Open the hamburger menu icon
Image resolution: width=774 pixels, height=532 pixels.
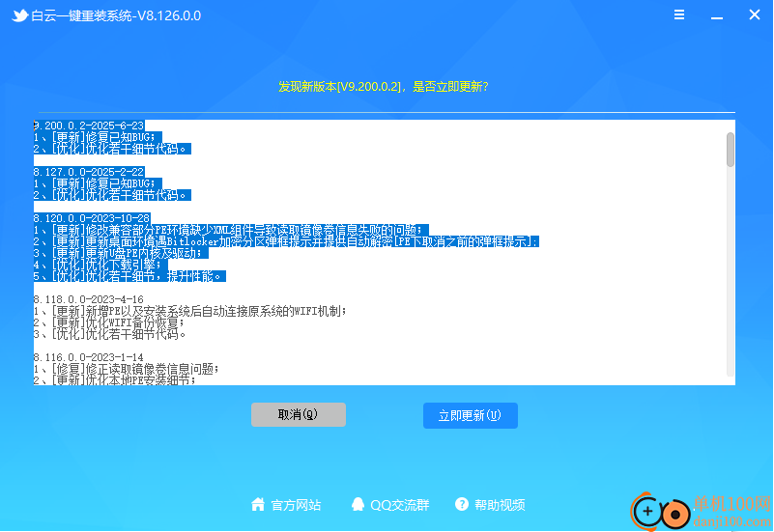[x=679, y=14]
